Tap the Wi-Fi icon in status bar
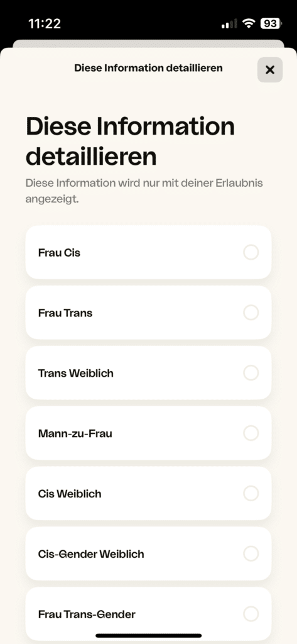The width and height of the screenshot is (297, 644). (249, 24)
